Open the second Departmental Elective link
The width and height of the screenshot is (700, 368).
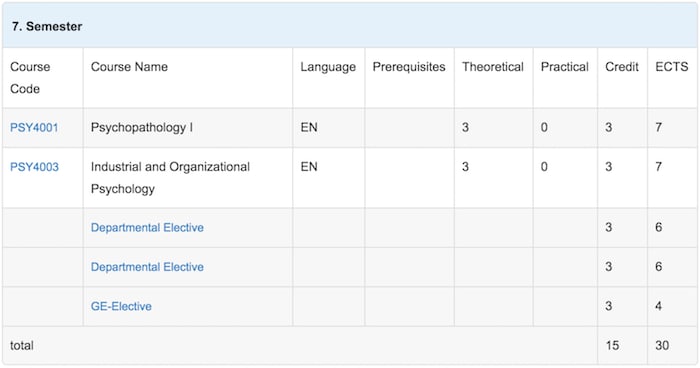click(x=147, y=267)
